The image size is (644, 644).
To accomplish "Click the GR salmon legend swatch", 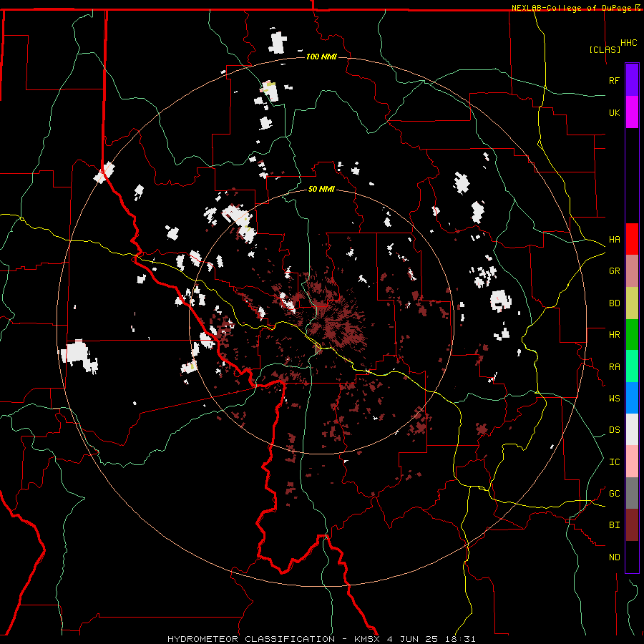I will (632, 270).
